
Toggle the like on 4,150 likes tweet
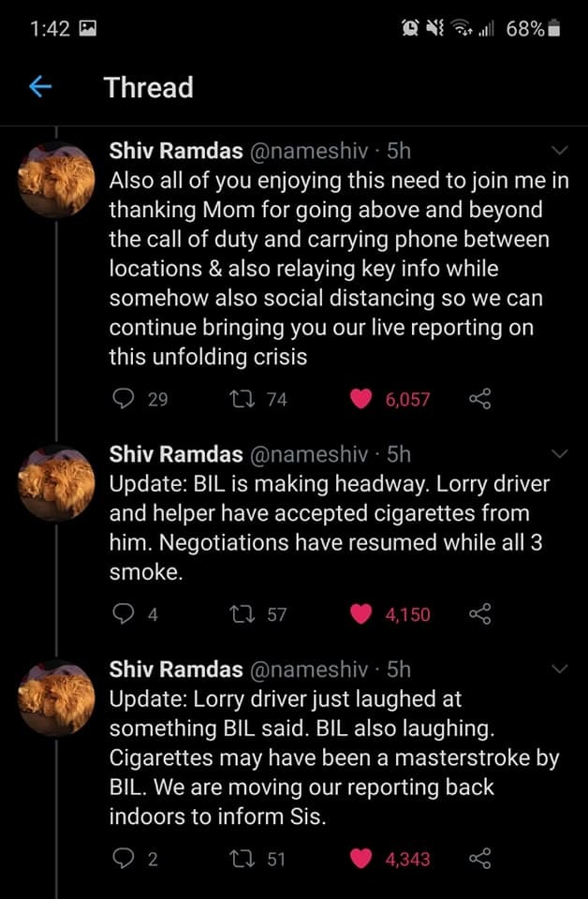[x=361, y=614]
